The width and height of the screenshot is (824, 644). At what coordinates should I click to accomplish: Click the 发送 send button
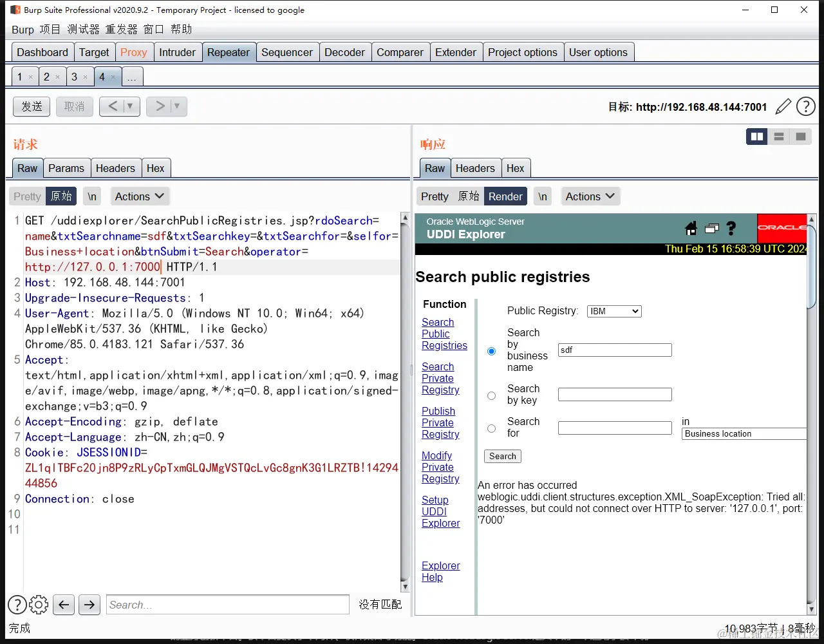click(32, 106)
